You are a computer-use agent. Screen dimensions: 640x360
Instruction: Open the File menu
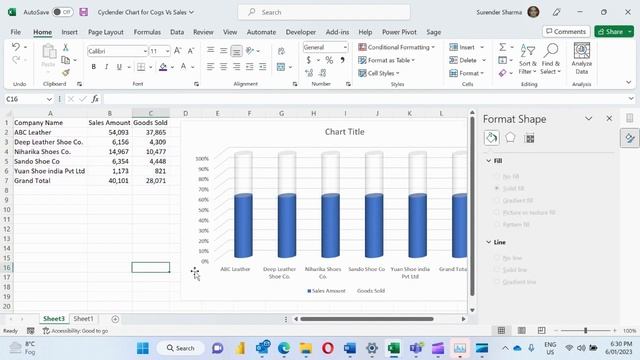point(16,32)
